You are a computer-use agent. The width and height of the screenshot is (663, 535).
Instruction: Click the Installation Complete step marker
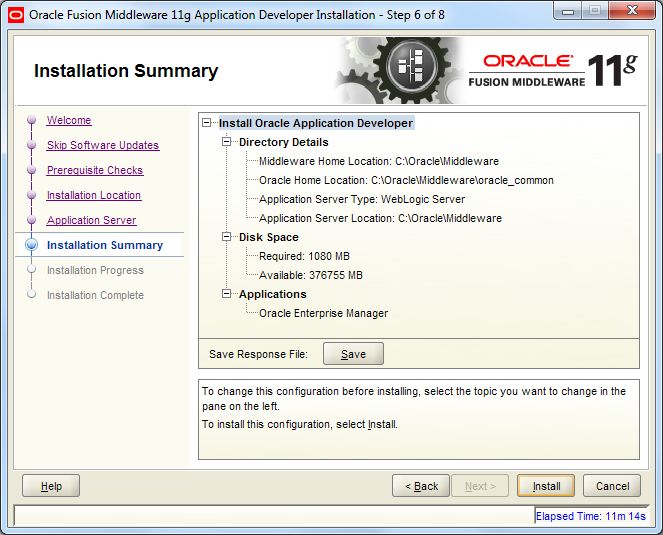click(x=31, y=294)
